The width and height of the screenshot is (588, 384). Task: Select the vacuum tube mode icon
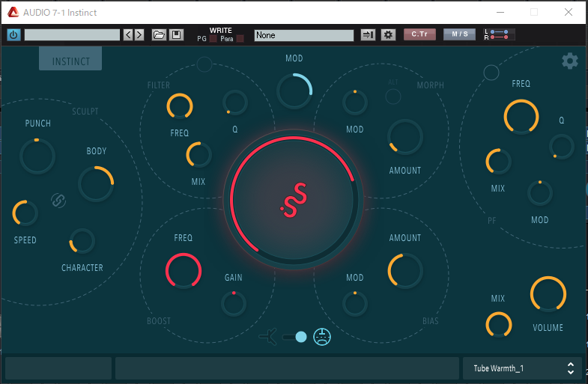(323, 337)
